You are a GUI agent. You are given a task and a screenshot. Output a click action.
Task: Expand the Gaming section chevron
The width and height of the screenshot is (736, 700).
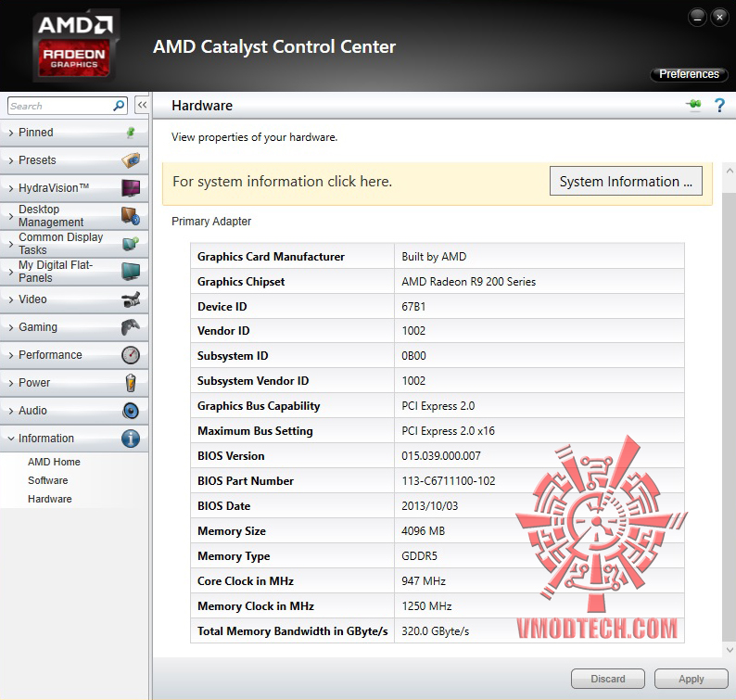coord(11,327)
